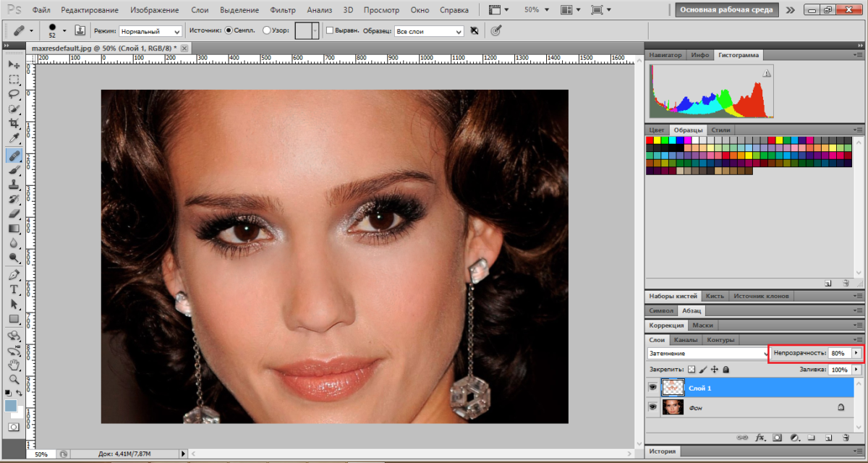Select the Crop tool in the toolbar

14,124
